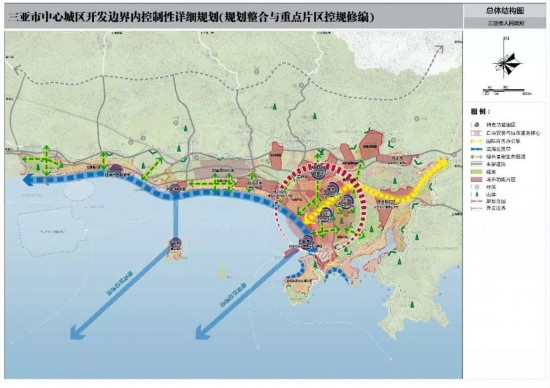This screenshot has width=550, height=388.
Task: Click the green tree symbol in the legend
Action: (x=477, y=194)
